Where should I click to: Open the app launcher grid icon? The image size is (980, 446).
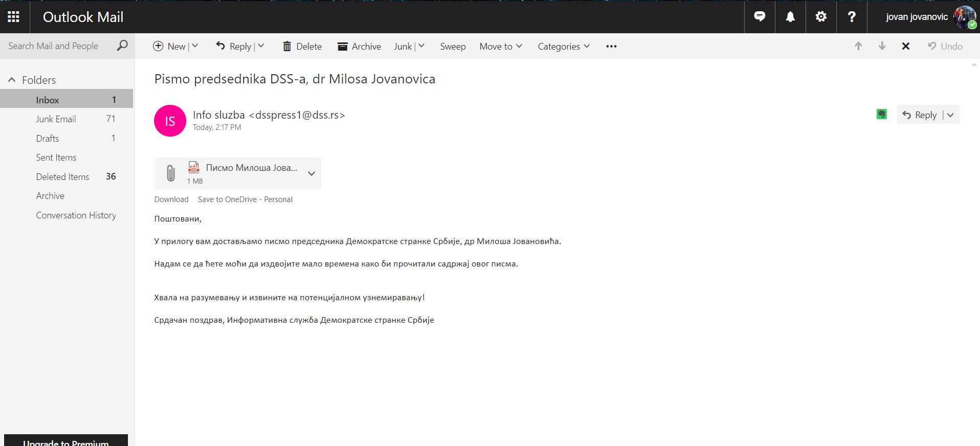14,17
